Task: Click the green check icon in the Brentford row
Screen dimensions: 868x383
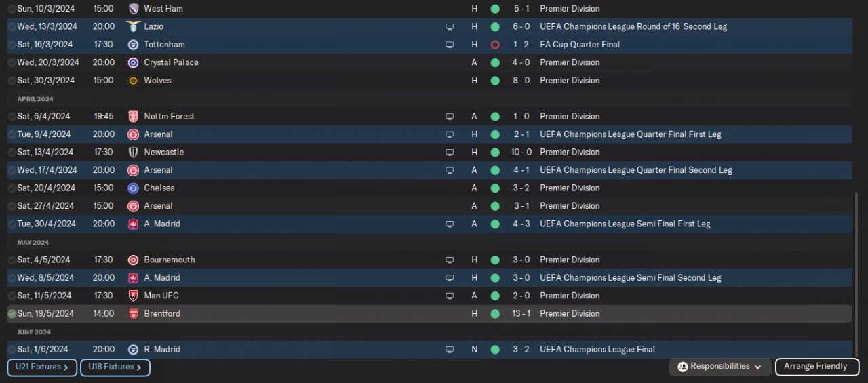Action: click(x=12, y=314)
